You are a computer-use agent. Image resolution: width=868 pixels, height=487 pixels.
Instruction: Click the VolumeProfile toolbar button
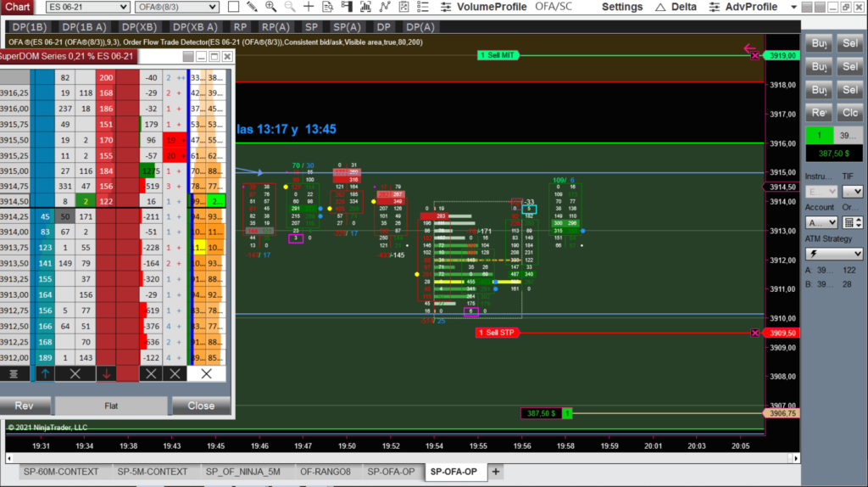(492, 7)
